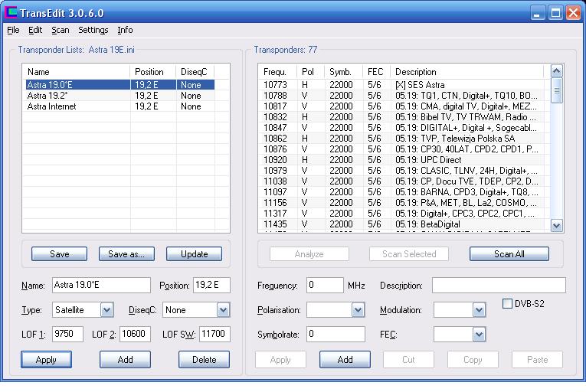The width and height of the screenshot is (586, 392).
Task: Start scanning with Scan All
Action: 509,254
